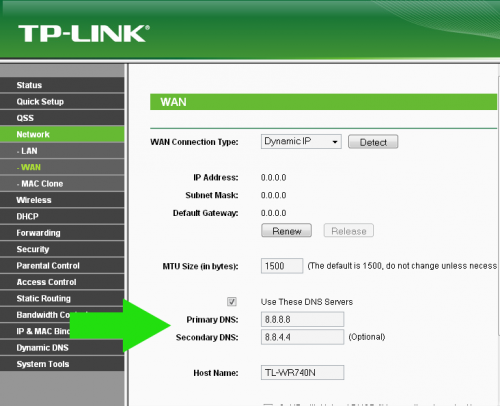Go to LAN submenu page
This screenshot has width=500, height=406.
coord(62,151)
